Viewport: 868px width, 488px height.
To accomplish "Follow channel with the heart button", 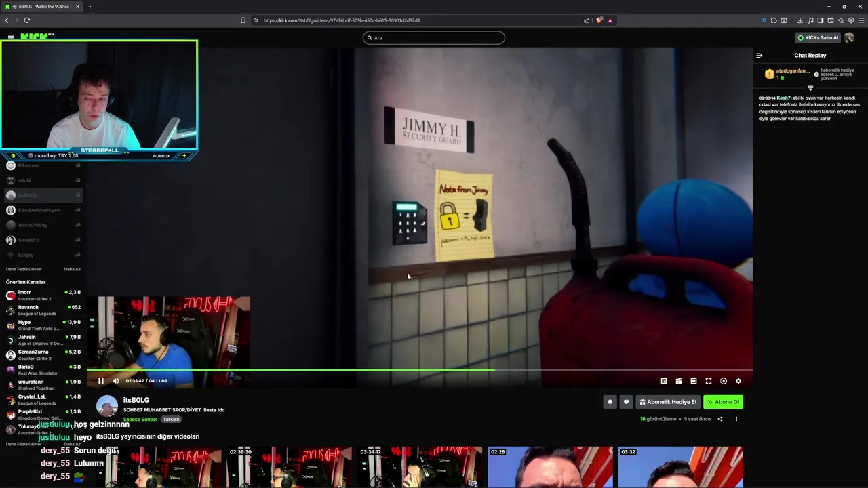I will click(x=626, y=402).
